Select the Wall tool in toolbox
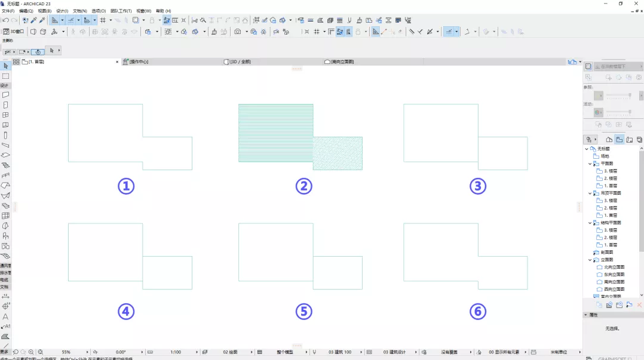This screenshot has width=644, height=360. [x=5, y=94]
